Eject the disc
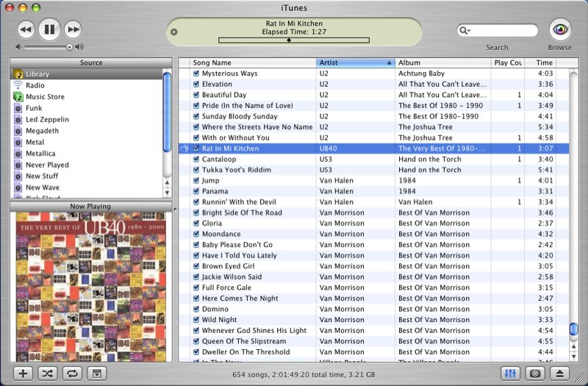The height and width of the screenshot is (386, 588). click(559, 374)
